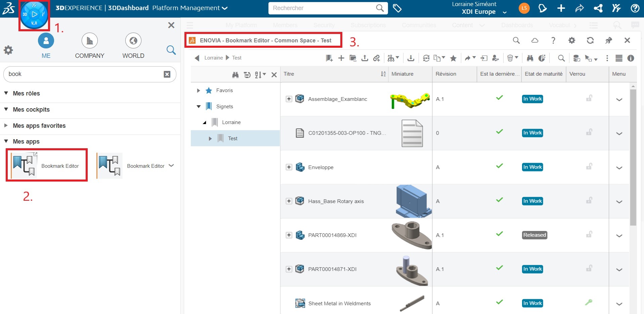Click the star favorite toolbar icon
644x314 pixels.
(453, 58)
